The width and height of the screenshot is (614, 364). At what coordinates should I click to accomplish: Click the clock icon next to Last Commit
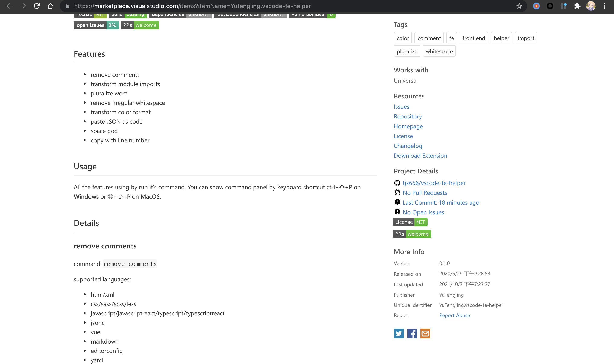click(x=397, y=202)
